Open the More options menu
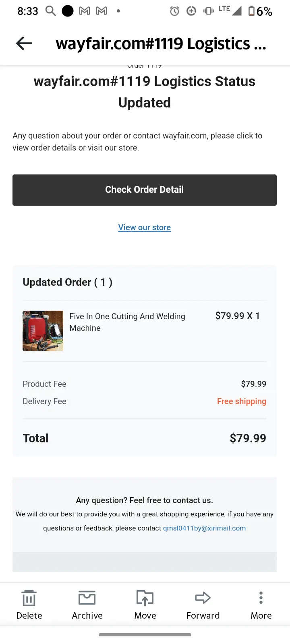This screenshot has width=290, height=644. [x=261, y=604]
